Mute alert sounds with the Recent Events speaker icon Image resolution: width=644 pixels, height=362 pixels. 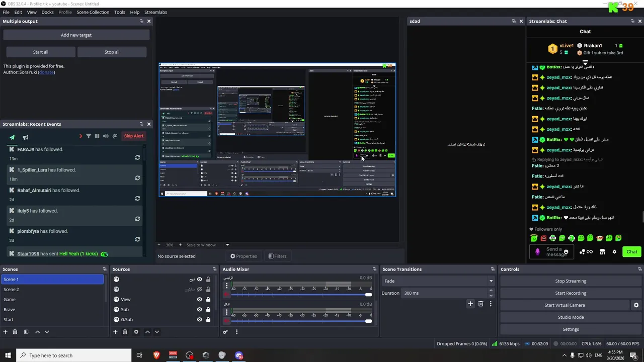tap(106, 136)
